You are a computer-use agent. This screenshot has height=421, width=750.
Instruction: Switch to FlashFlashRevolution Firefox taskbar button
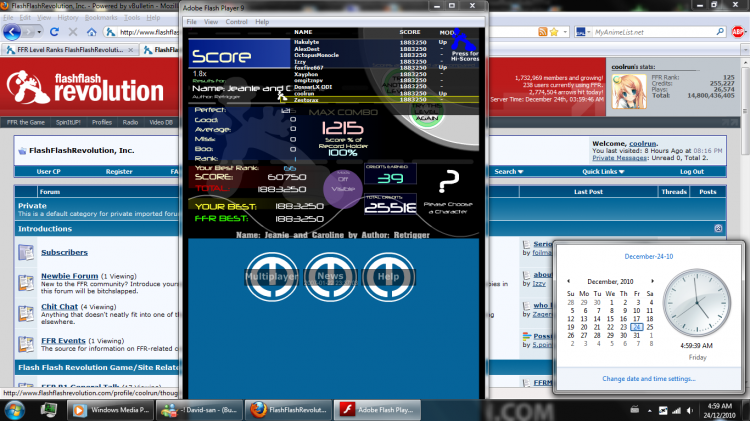click(288, 410)
